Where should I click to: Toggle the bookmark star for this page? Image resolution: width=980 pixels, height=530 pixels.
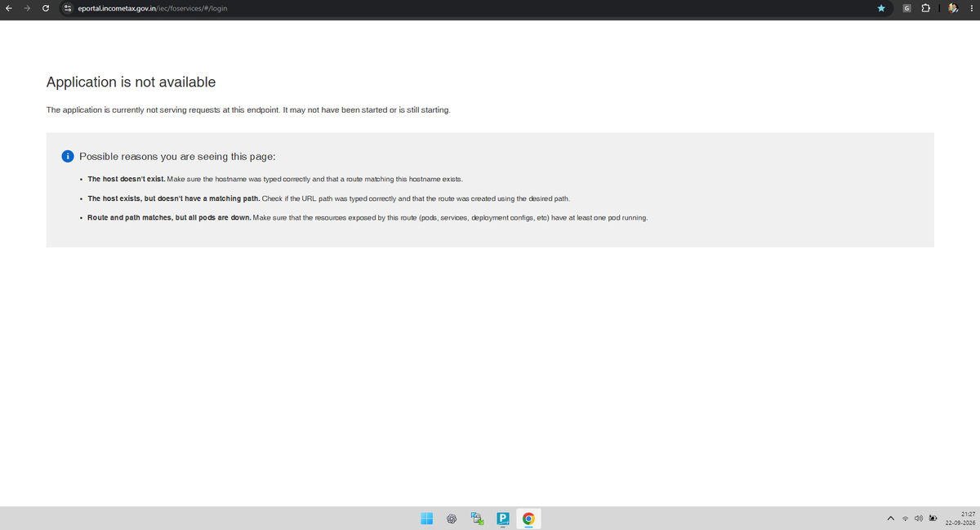point(881,7)
